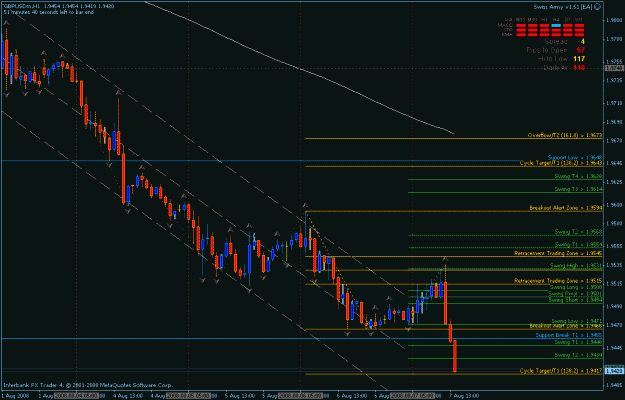The width and height of the screenshot is (625, 400).
Task: Select the Swing T1 1.9554 label
Action: point(578,245)
